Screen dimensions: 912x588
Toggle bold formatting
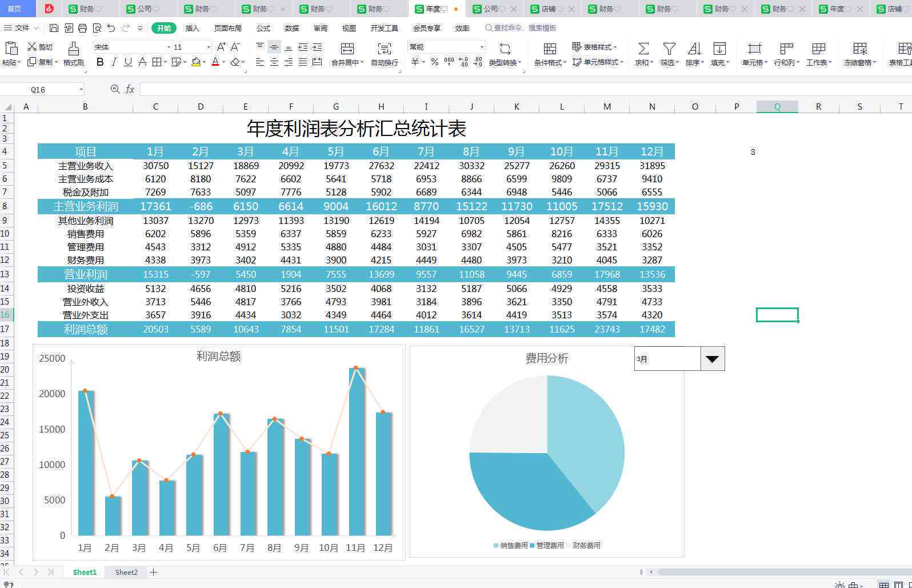click(100, 62)
